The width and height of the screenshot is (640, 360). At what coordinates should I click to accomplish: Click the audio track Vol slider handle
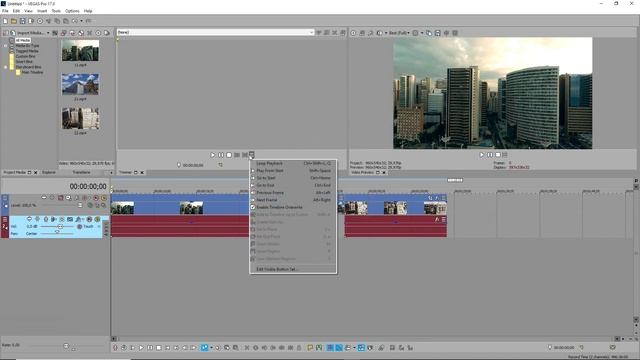[60, 227]
